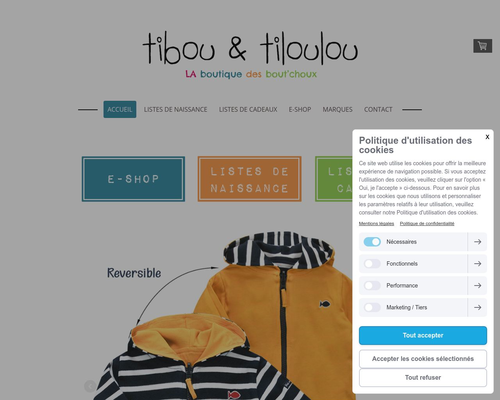
Task: Expand the Nécessaires details arrow
Action: [x=477, y=242]
